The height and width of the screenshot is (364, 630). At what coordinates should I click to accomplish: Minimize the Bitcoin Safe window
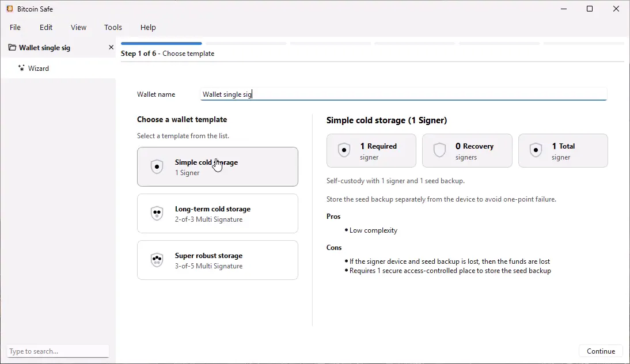564,9
